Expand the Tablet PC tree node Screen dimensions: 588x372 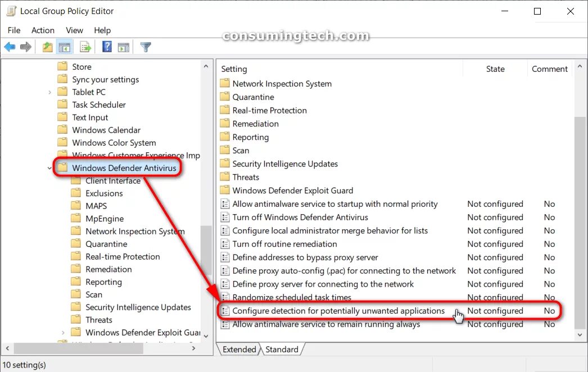(49, 92)
